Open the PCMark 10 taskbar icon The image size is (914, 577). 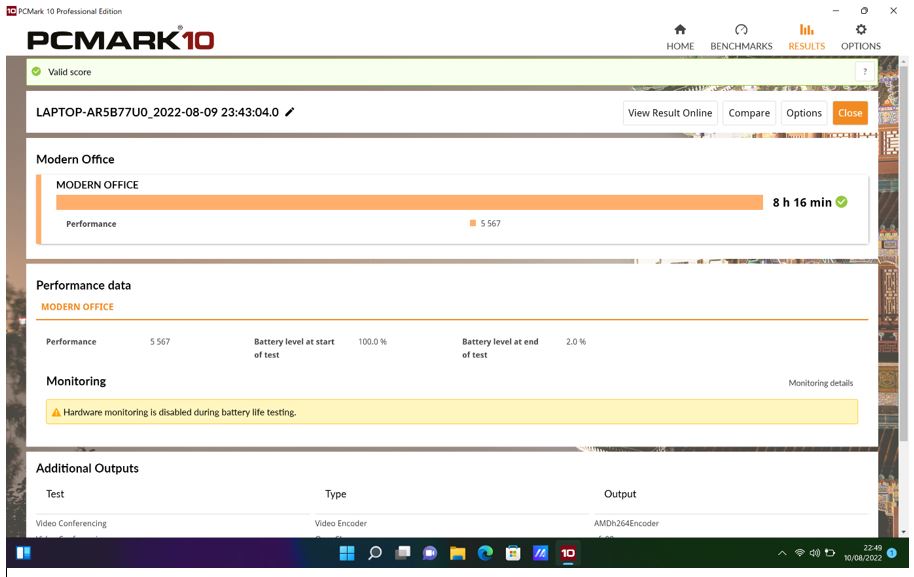tap(567, 552)
